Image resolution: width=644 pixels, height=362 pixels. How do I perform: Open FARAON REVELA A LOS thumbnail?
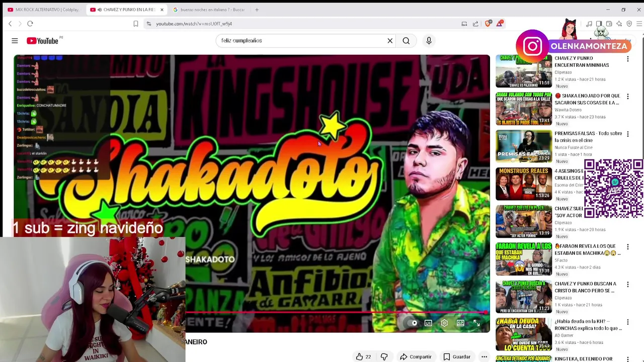[524, 259]
